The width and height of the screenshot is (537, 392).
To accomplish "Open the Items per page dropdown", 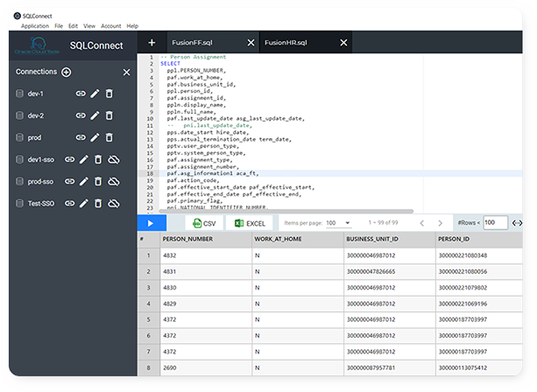I will pyautogui.click(x=338, y=223).
